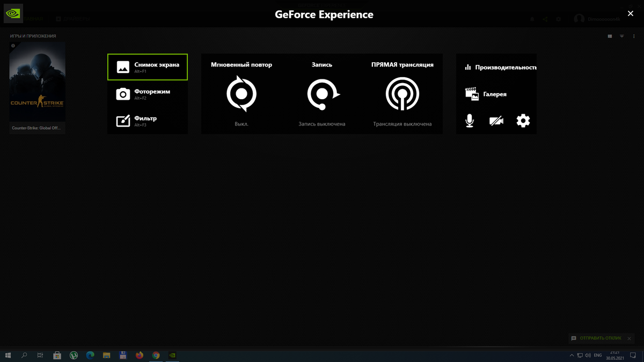Open Microsoft Edge from the taskbar

click(x=90, y=355)
